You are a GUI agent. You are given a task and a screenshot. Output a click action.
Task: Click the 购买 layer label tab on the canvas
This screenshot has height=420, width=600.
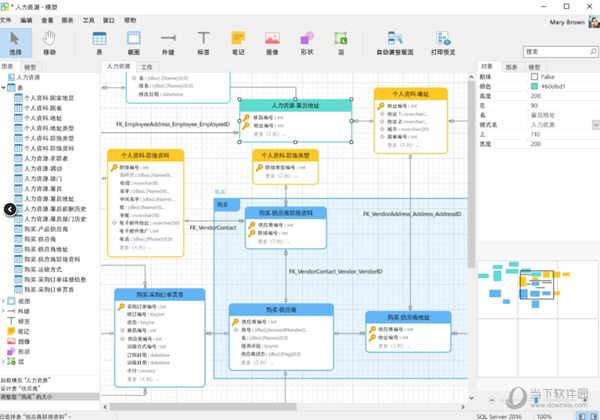226,205
